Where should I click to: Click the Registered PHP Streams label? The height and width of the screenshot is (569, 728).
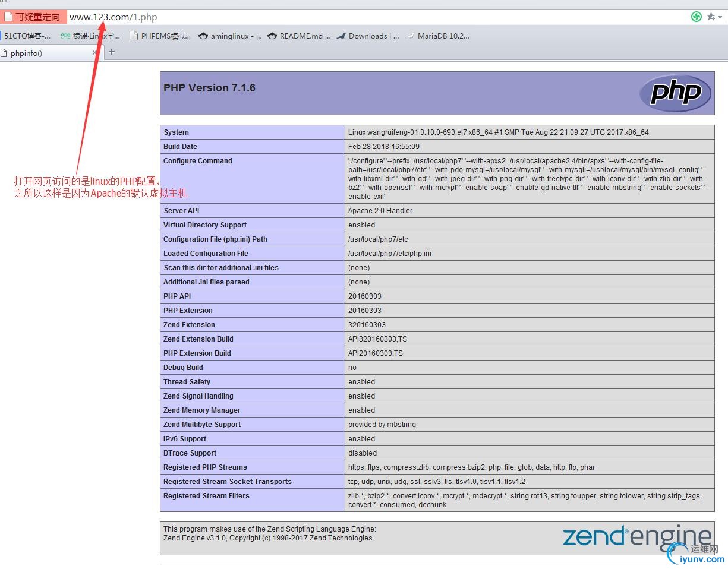point(205,467)
